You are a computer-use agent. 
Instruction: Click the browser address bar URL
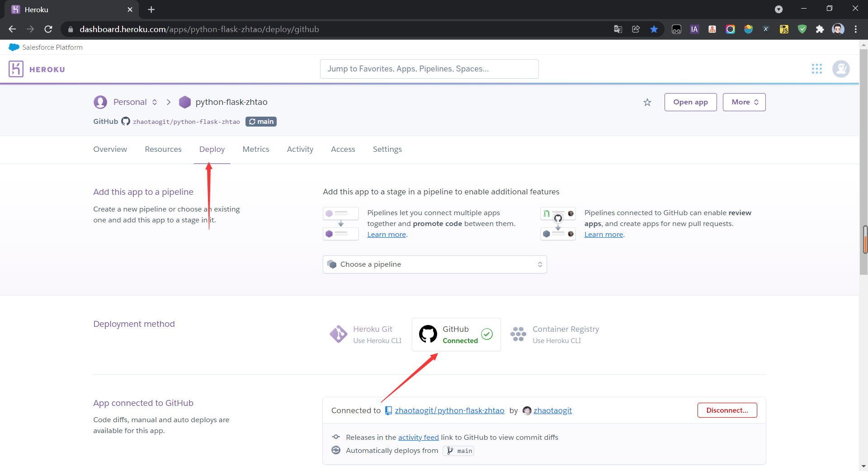point(199,29)
